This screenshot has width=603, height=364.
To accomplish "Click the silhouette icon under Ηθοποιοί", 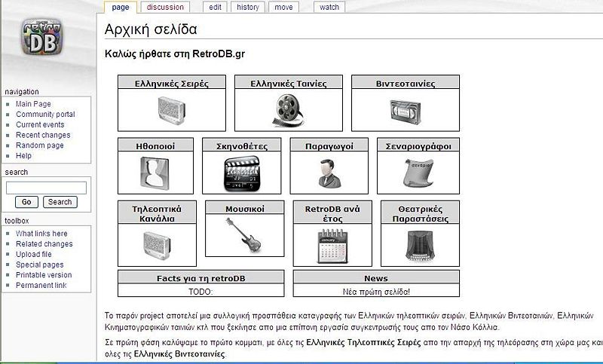I will click(155, 173).
